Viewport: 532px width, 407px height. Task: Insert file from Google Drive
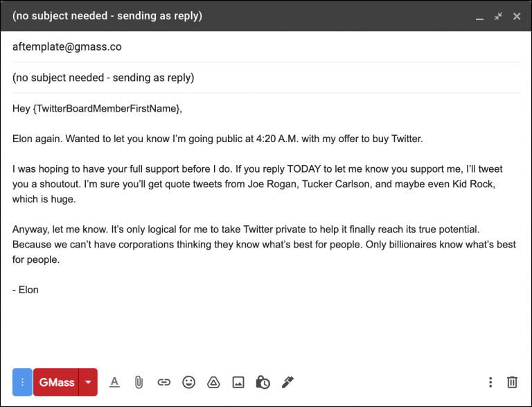213,382
